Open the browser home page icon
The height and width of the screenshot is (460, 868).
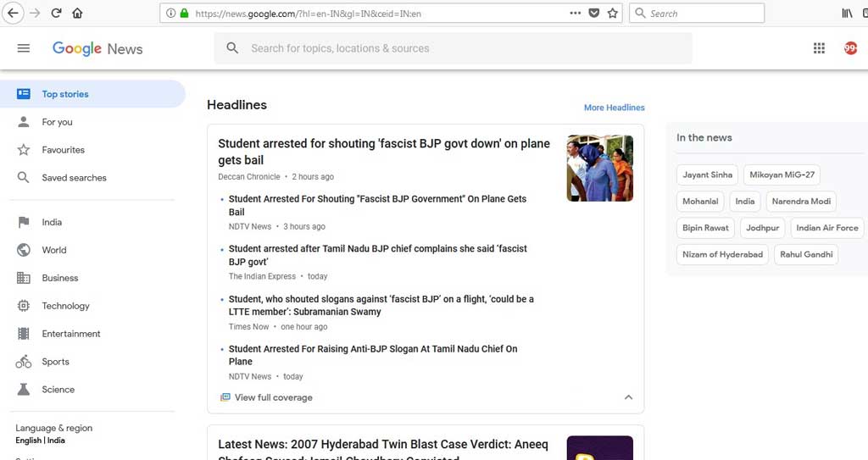tap(77, 14)
